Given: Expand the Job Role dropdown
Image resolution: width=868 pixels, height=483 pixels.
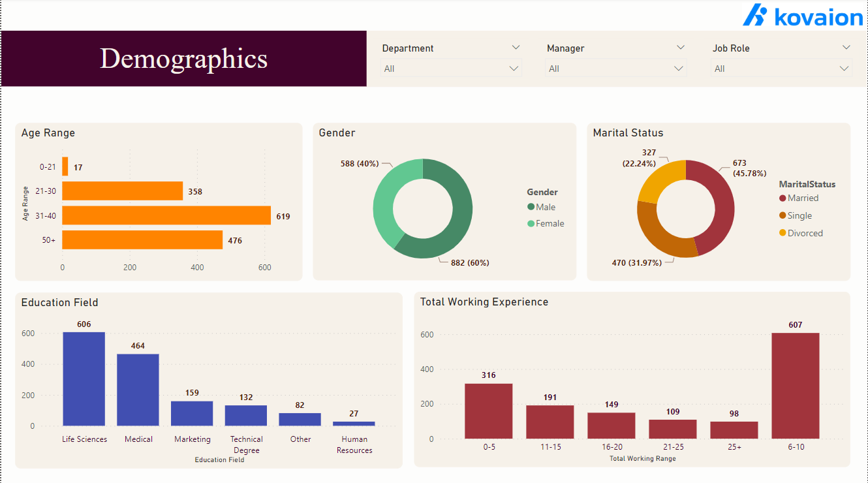Looking at the screenshot, I should [846, 47].
